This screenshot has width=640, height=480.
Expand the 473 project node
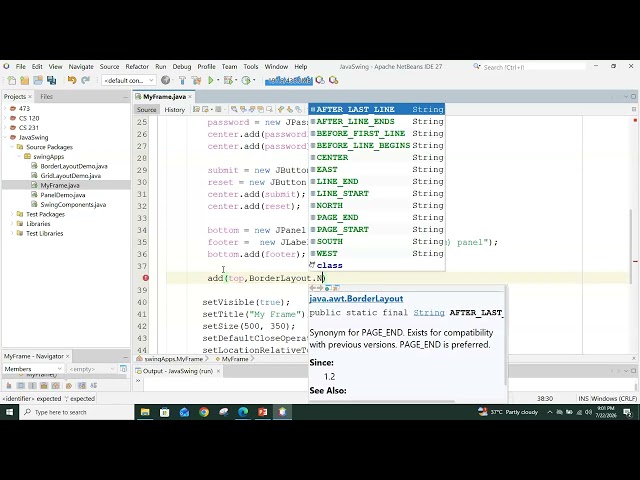[x=5, y=109]
